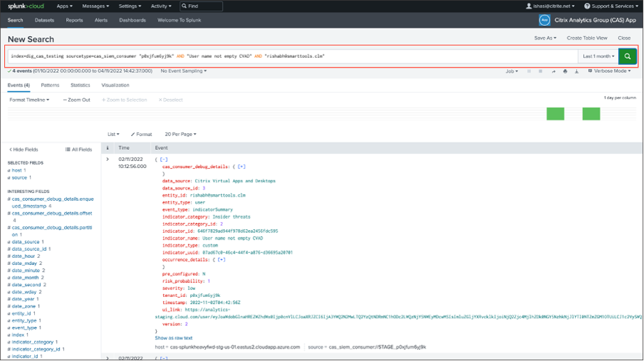Pause the search job
The width and height of the screenshot is (644, 361).
529,71
